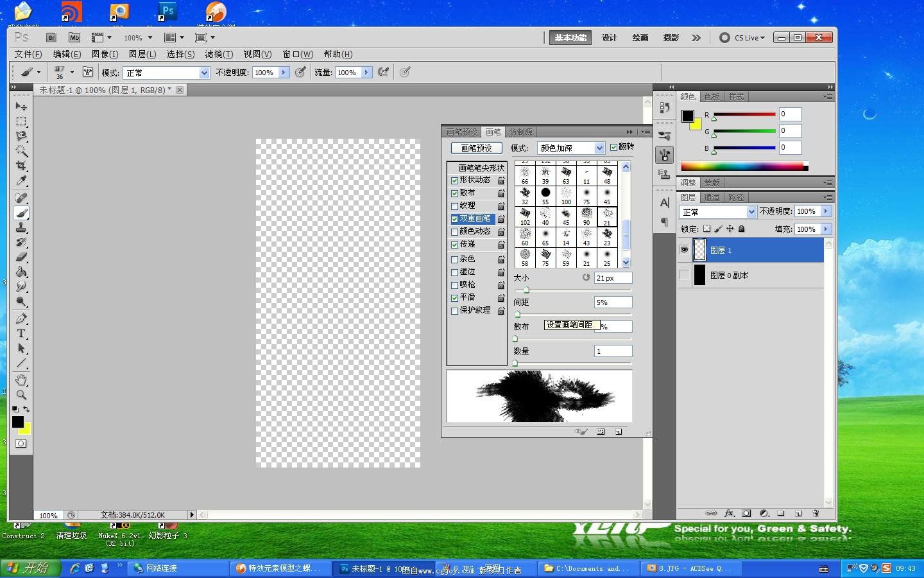The height and width of the screenshot is (578, 924).
Task: Enable airbrush mode icon in options bar
Action: pos(384,72)
